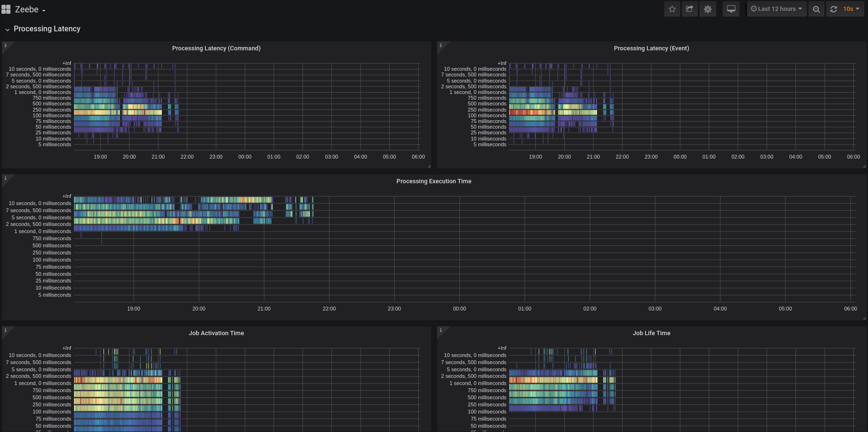Open Processing Execution Time panel menu
This screenshot has width=868, height=432.
[x=434, y=181]
